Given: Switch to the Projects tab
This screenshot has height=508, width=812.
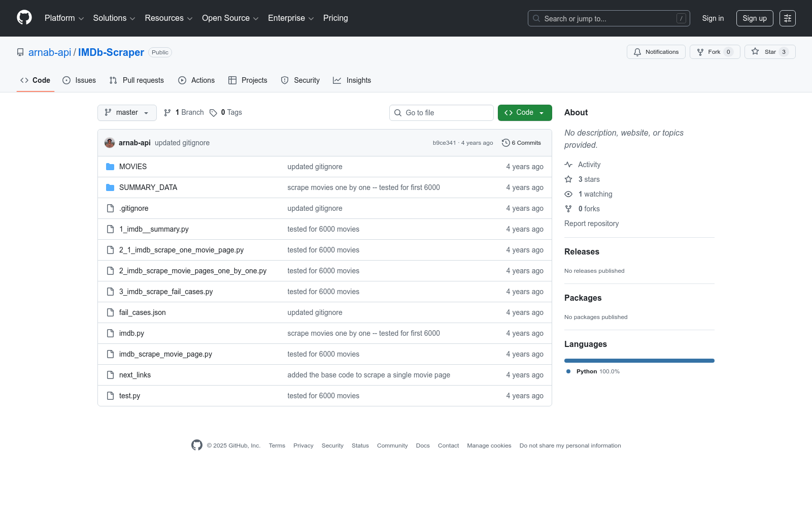Looking at the screenshot, I should 248,80.
